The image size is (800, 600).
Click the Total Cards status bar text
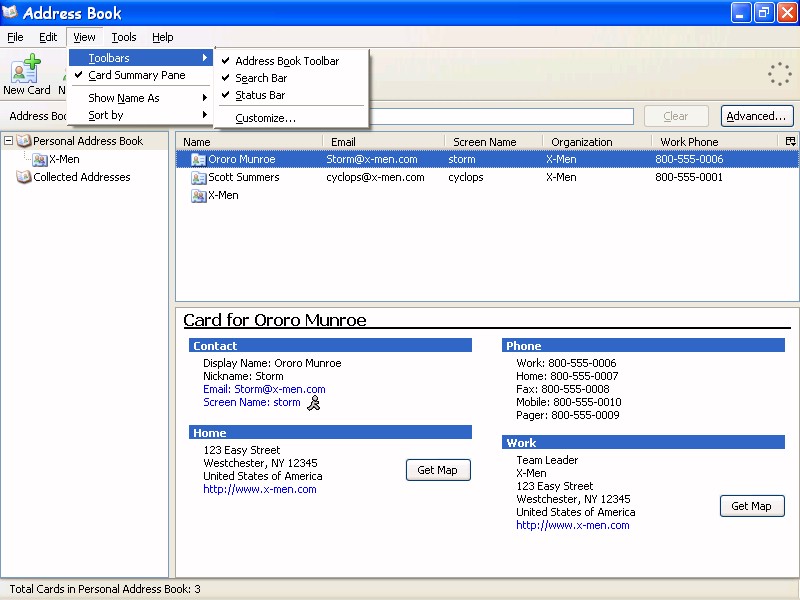point(105,589)
